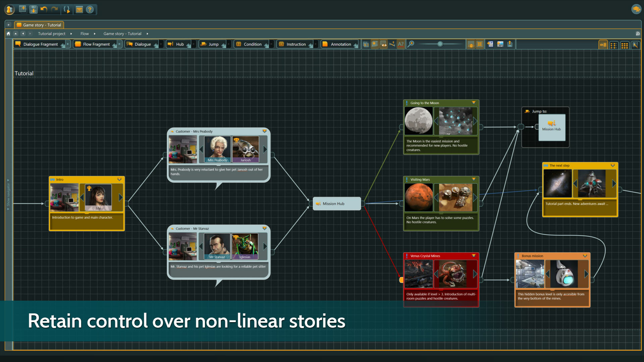The width and height of the screenshot is (644, 362).
Task: Click the Help question mark button
Action: (90, 9)
